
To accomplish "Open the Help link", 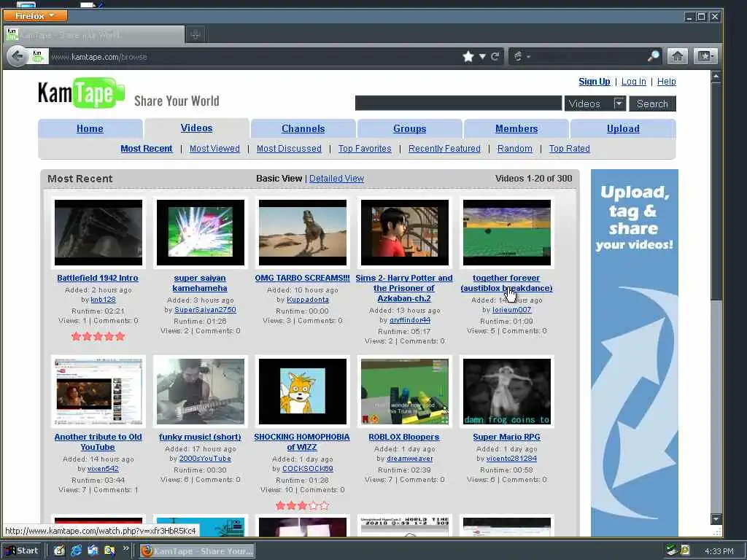I will coord(667,82).
